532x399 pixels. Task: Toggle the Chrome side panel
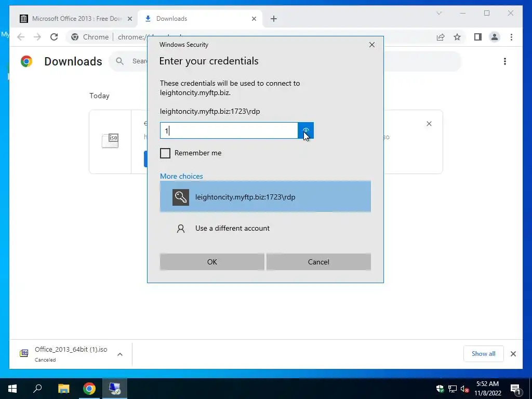[x=478, y=37]
